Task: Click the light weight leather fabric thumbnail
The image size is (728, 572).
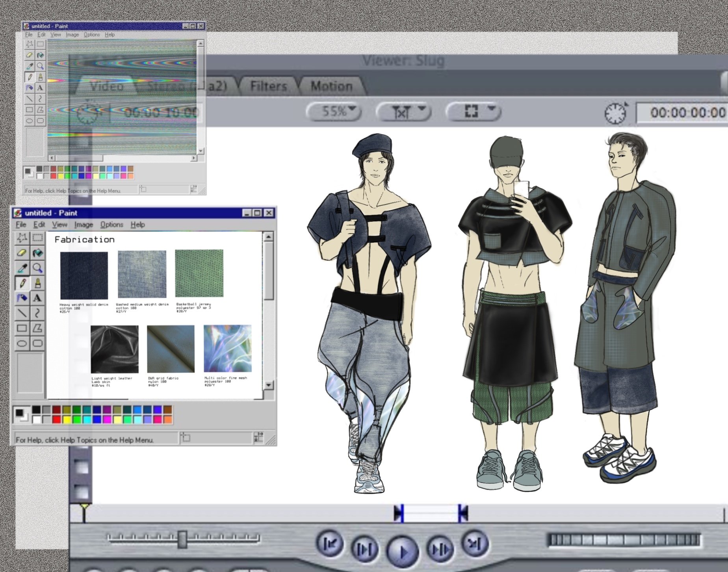Action: click(115, 349)
